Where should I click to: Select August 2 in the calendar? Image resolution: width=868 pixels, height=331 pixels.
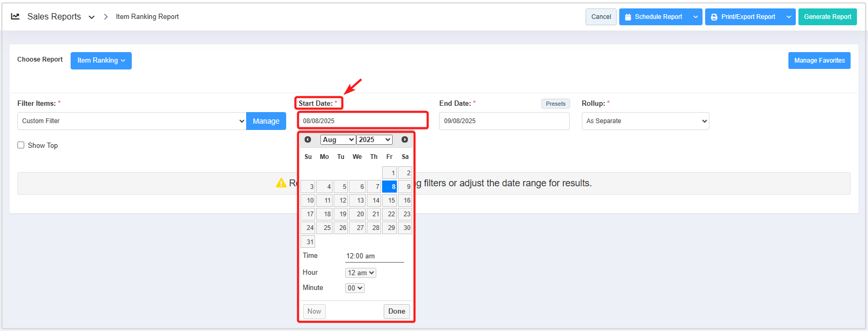click(405, 173)
